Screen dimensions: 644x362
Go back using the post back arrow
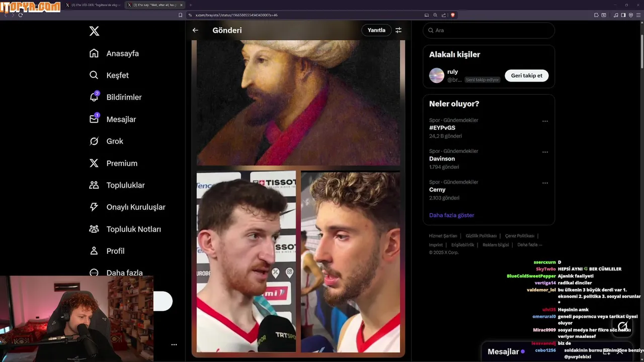click(195, 30)
